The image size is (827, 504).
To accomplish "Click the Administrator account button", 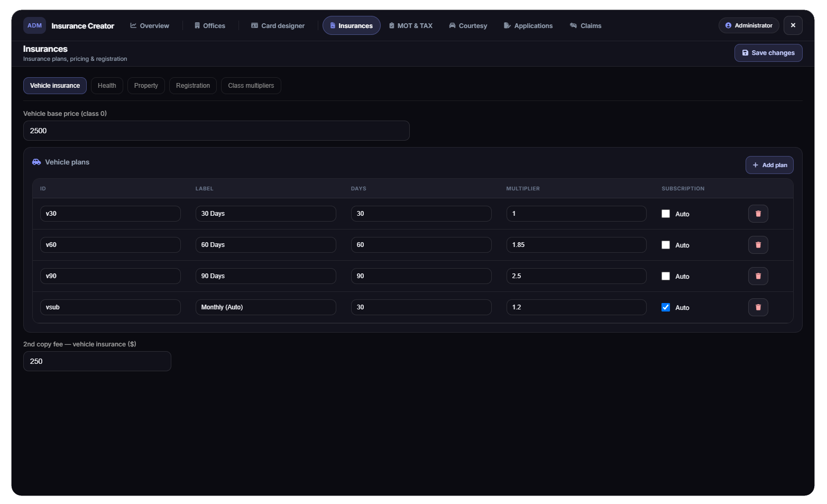I will click(x=749, y=25).
